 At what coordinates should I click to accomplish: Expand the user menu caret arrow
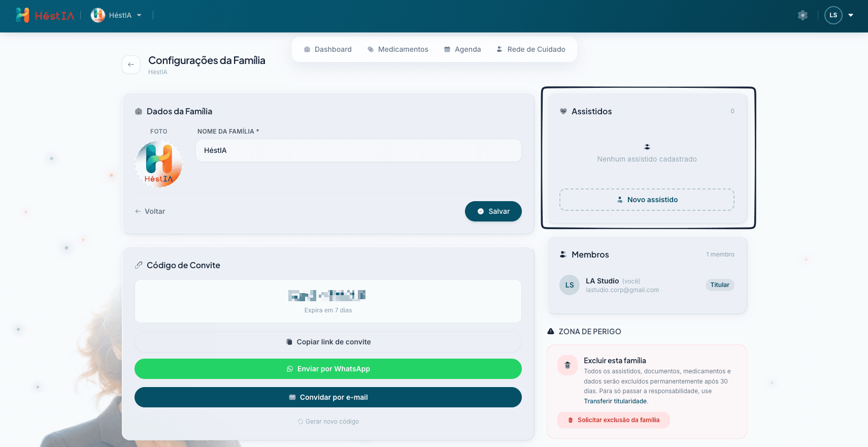click(x=851, y=15)
